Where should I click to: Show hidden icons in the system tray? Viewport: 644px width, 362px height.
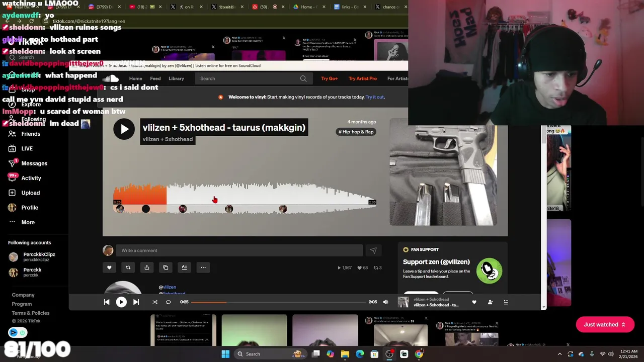point(559,354)
